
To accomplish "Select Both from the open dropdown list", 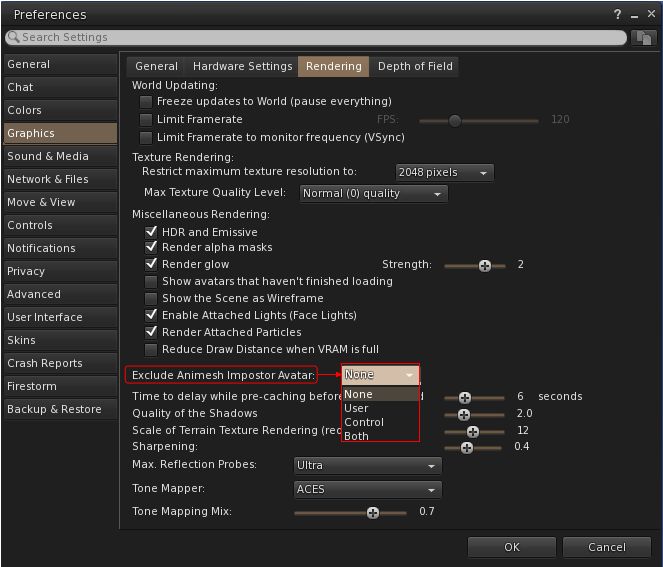I will click(x=357, y=436).
